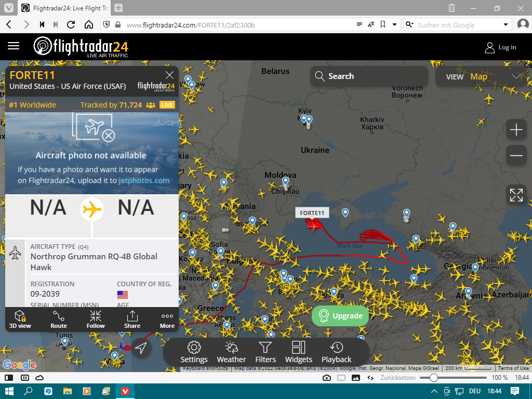Toggle tab tiling in status bar
532x399 pixels.
25,378
